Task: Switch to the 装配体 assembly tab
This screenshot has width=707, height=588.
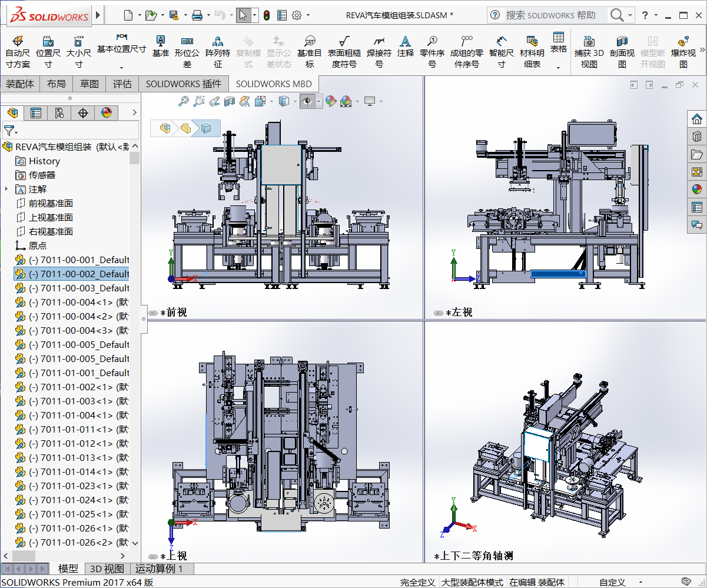Action: (20, 84)
